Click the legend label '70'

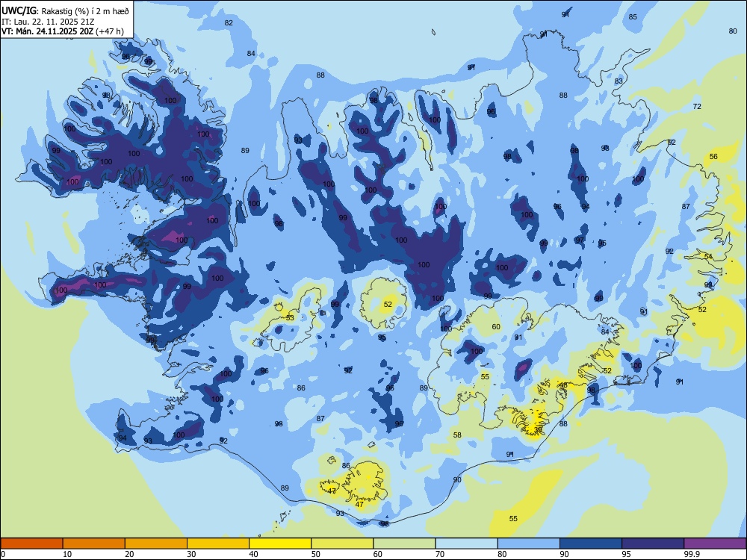440,554
